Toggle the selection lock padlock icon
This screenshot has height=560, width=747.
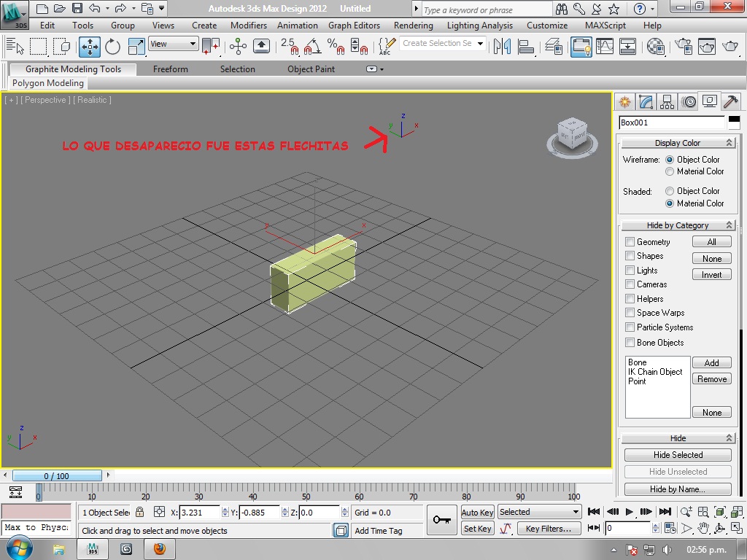(x=139, y=512)
